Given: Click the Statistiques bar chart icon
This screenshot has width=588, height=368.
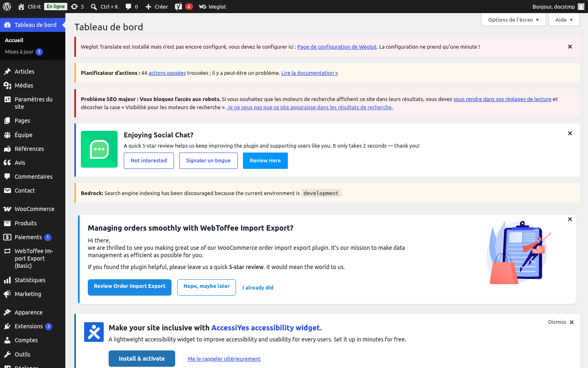Looking at the screenshot, I should pos(7,280).
